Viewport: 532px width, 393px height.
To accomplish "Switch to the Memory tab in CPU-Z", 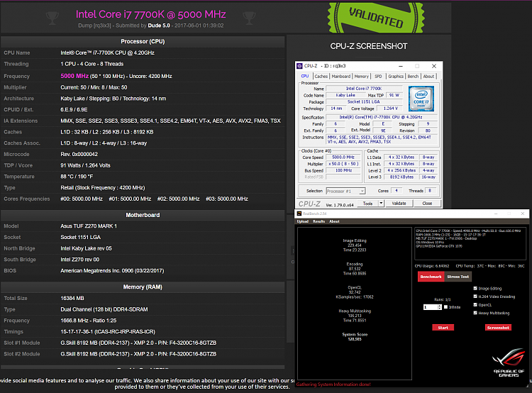I will point(361,77).
